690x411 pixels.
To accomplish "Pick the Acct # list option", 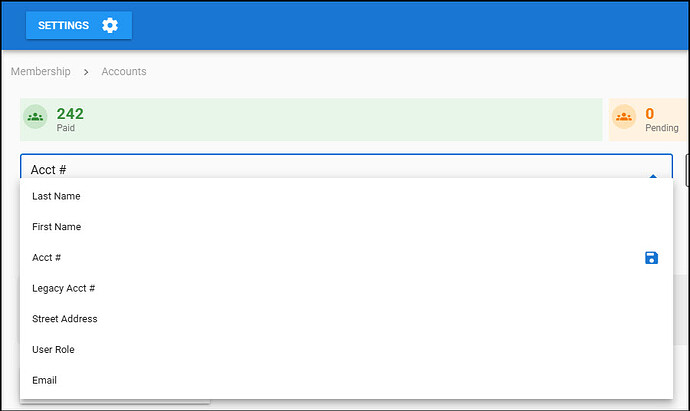I will [47, 258].
